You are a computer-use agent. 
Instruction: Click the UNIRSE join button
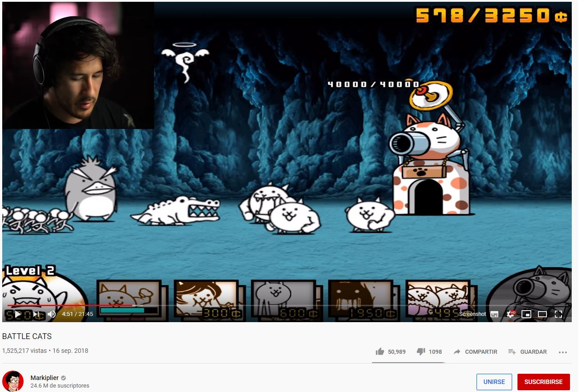tap(494, 382)
